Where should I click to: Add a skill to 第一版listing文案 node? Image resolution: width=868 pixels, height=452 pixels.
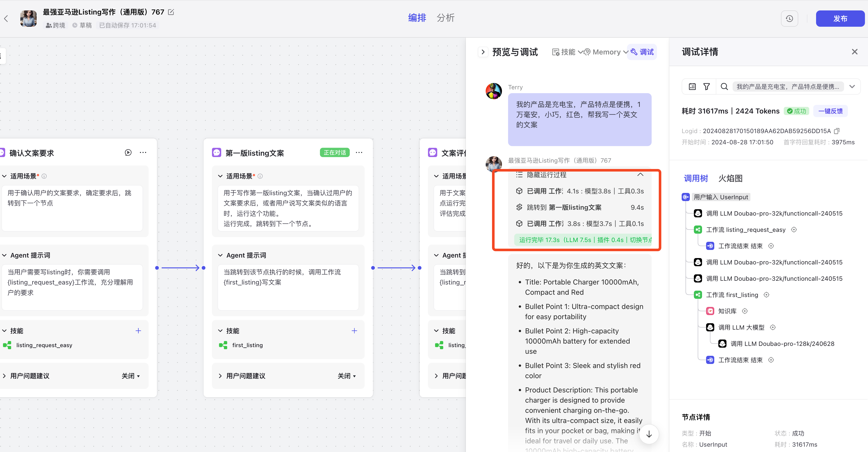[x=354, y=331]
